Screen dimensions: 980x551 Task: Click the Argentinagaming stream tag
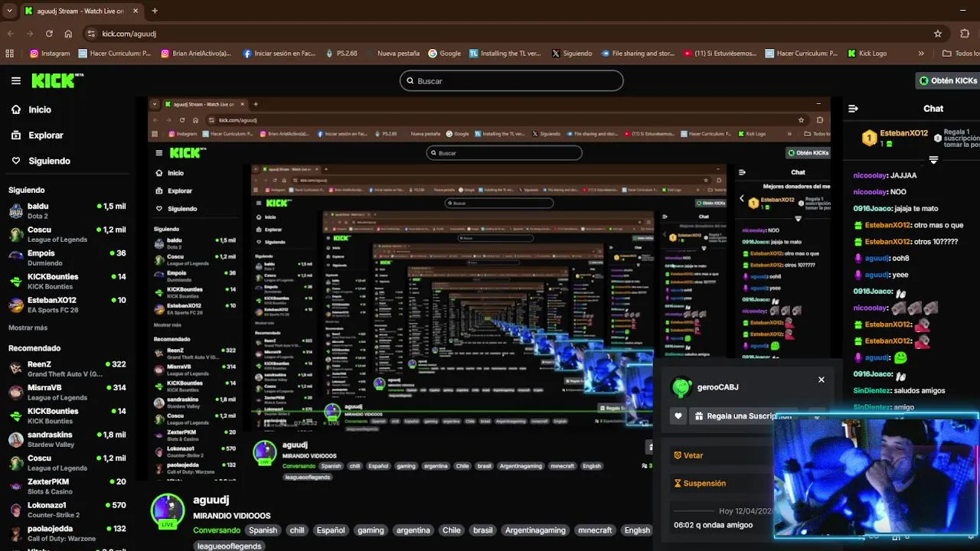(535, 530)
